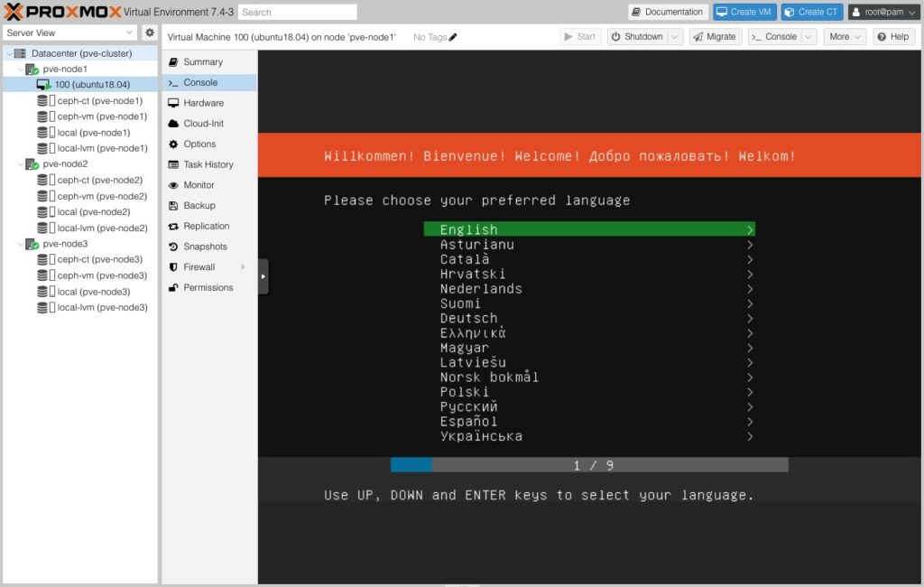Click the pve-node3 node icon
Viewport: 924px width, 587px height.
coord(32,244)
